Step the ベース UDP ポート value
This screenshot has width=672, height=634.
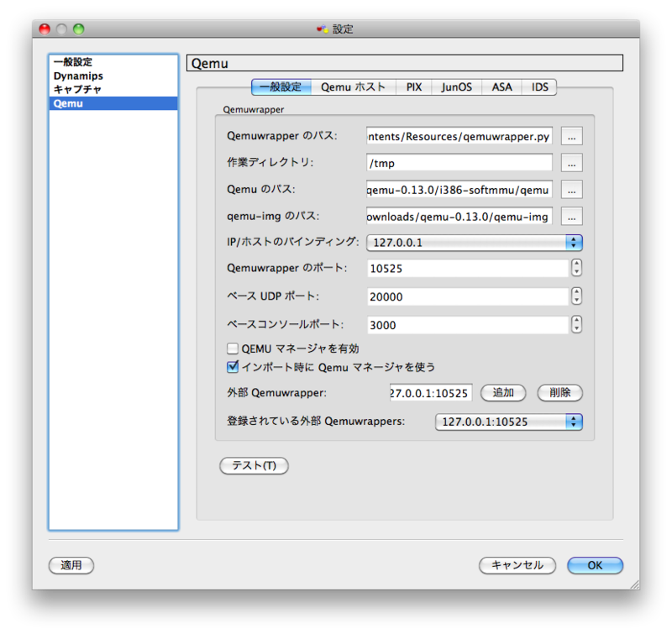click(x=576, y=296)
